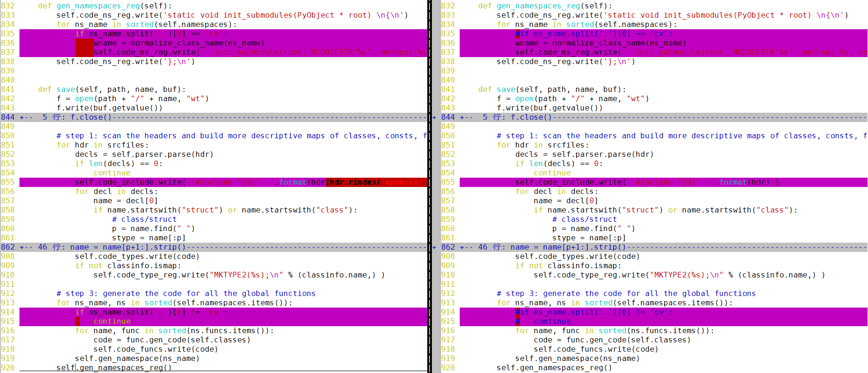Click the '+' fold marker beside right line 844

point(434,117)
